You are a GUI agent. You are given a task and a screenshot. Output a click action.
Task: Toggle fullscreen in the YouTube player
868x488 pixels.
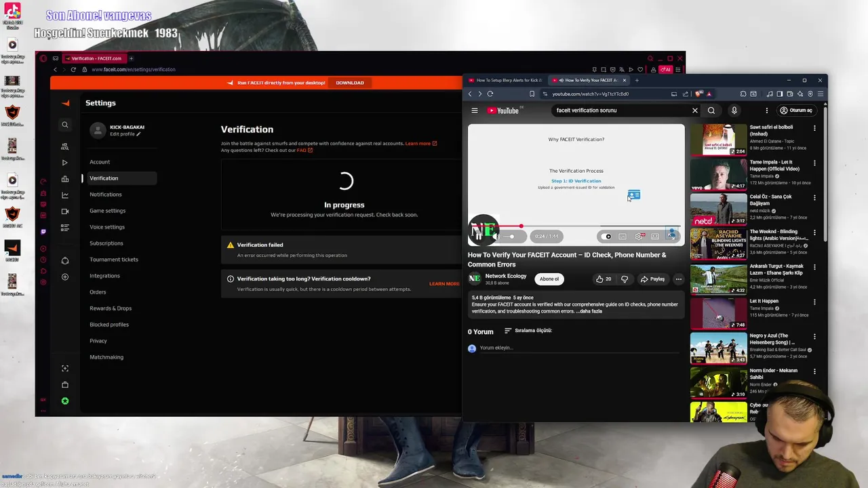(x=671, y=237)
